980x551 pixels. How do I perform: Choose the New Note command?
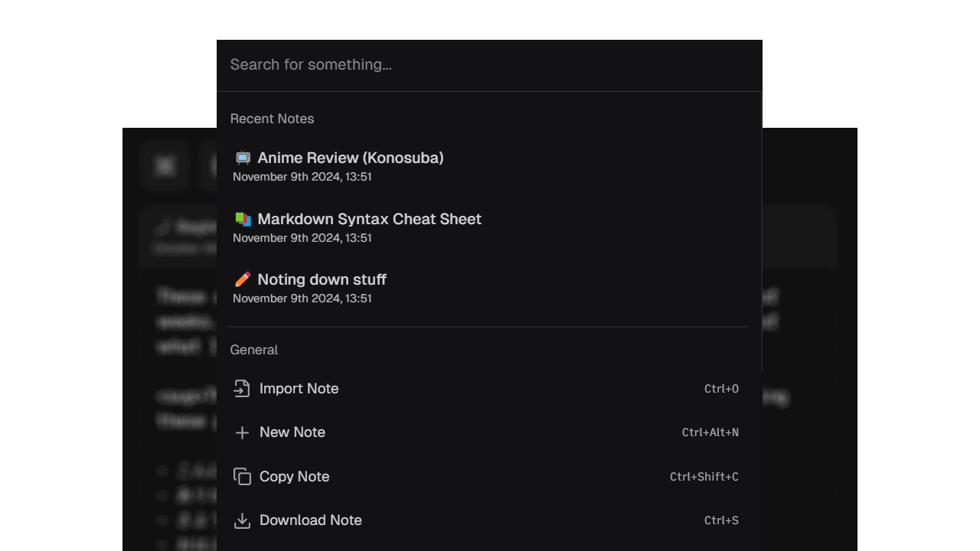292,432
